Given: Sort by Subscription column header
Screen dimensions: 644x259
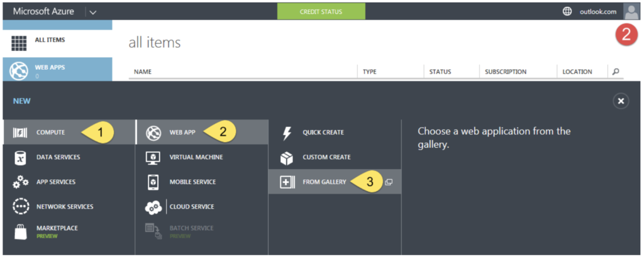Looking at the screenshot, I should tap(506, 72).
